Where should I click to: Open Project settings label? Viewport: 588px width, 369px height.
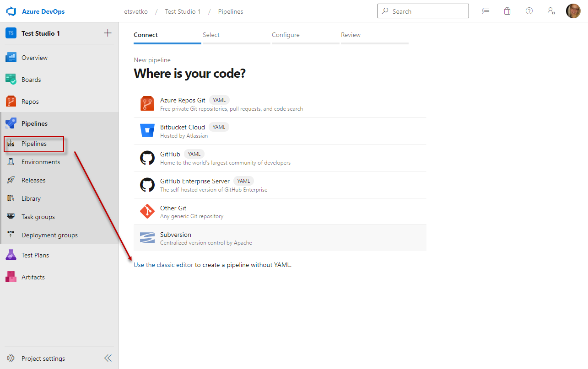tap(43, 358)
